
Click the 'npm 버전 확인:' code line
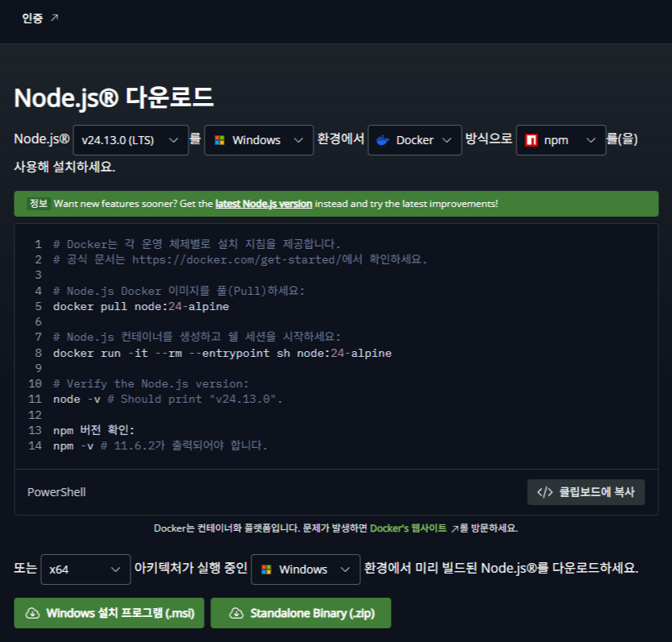(93, 430)
